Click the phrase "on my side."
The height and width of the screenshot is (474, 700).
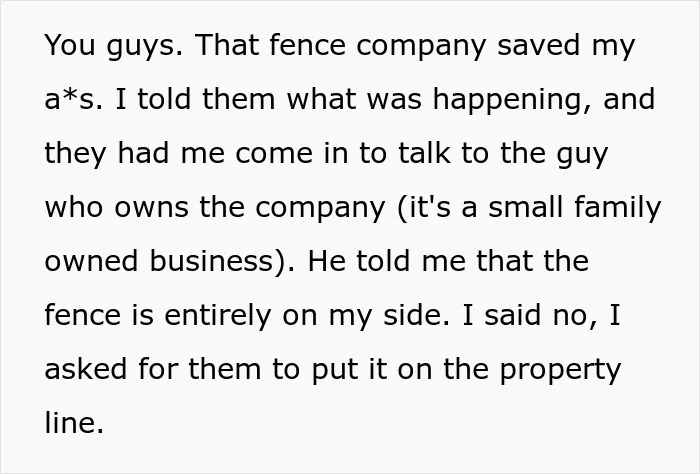(366, 315)
